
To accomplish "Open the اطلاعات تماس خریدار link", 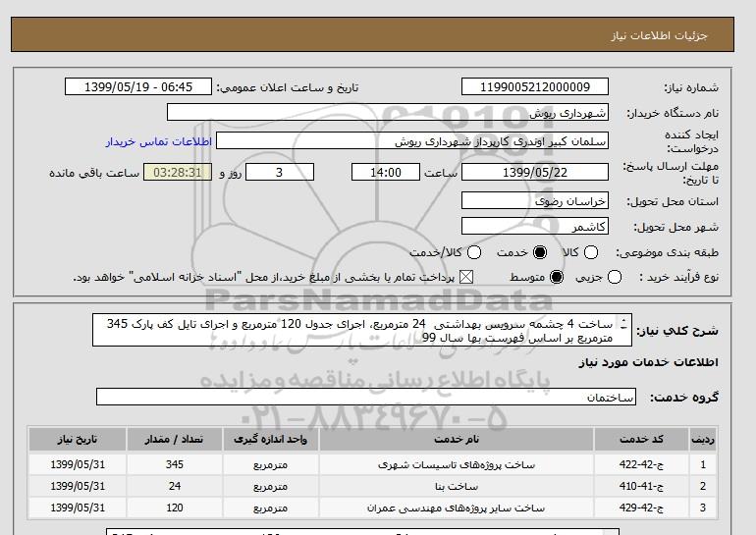I will (159, 141).
